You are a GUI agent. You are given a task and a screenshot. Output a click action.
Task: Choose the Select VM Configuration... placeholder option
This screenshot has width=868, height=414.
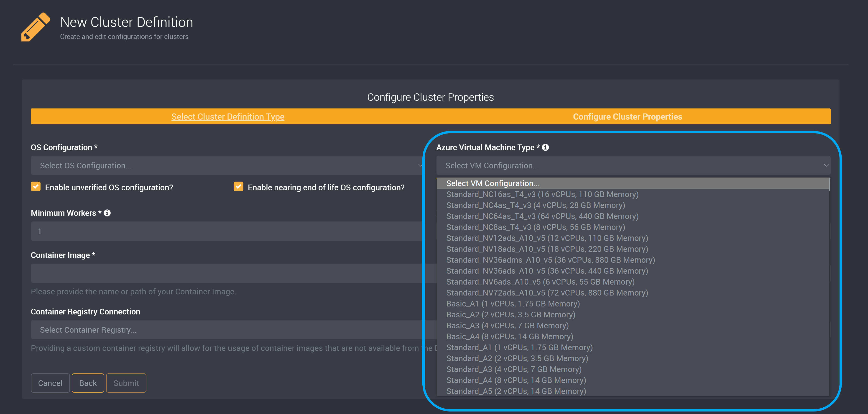633,183
